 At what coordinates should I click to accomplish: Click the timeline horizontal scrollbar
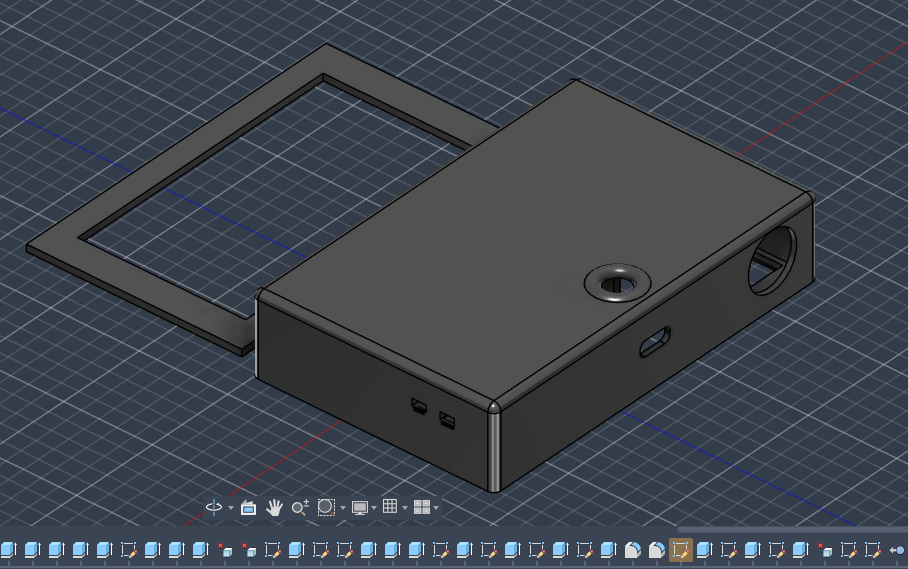pos(792,529)
